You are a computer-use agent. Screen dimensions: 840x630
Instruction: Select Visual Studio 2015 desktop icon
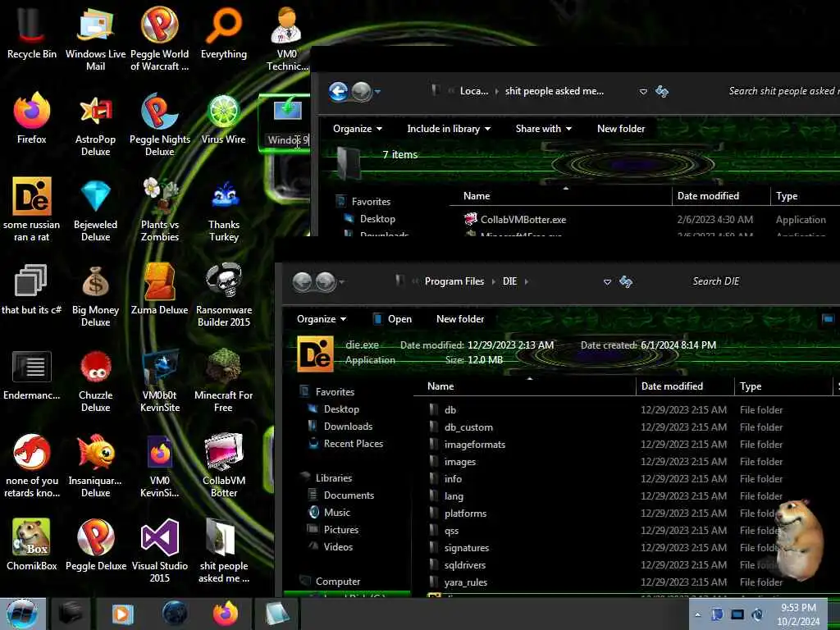(x=160, y=550)
